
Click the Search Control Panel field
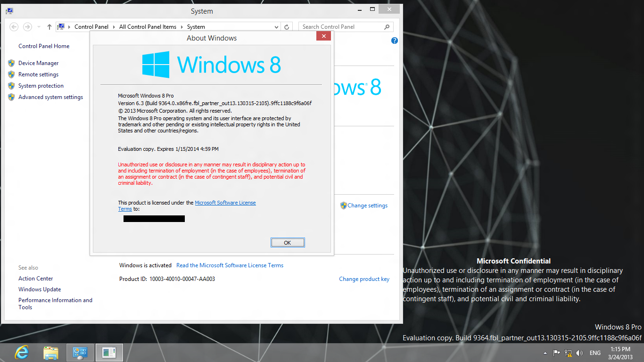point(342,27)
